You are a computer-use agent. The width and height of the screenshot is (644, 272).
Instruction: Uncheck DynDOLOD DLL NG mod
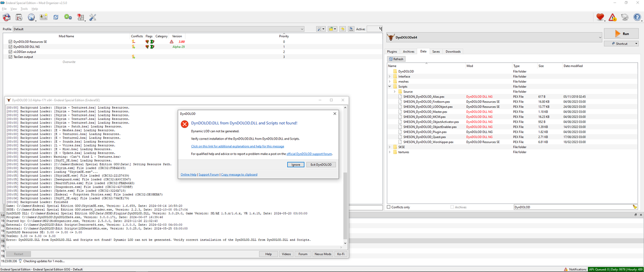coord(10,46)
